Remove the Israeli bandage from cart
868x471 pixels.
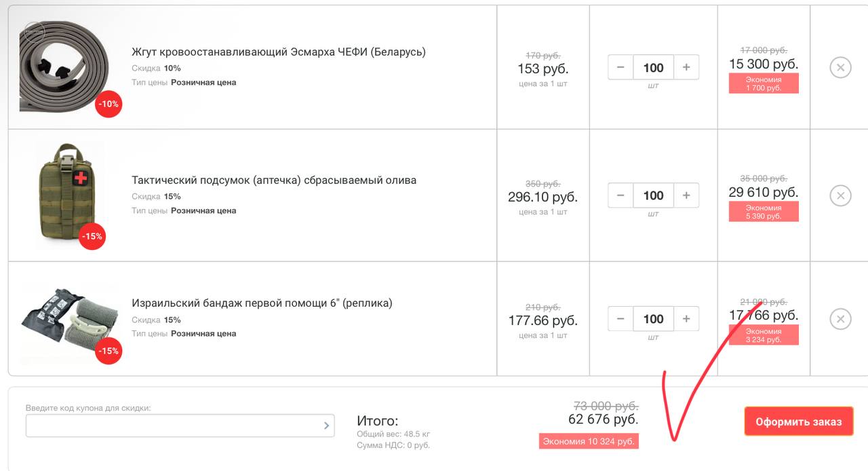pyautogui.click(x=840, y=318)
